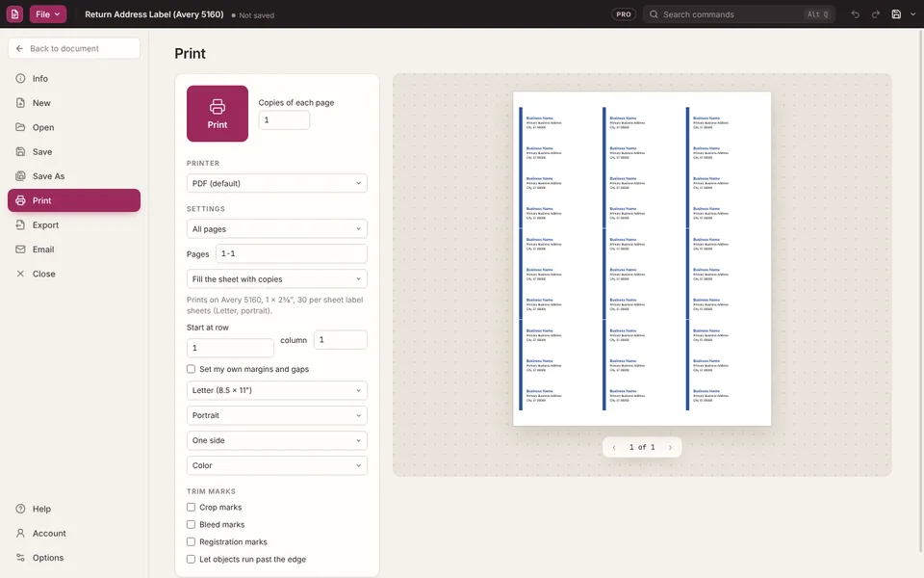Expand the title bar chevron menu
The image size is (924, 578).
point(912,14)
